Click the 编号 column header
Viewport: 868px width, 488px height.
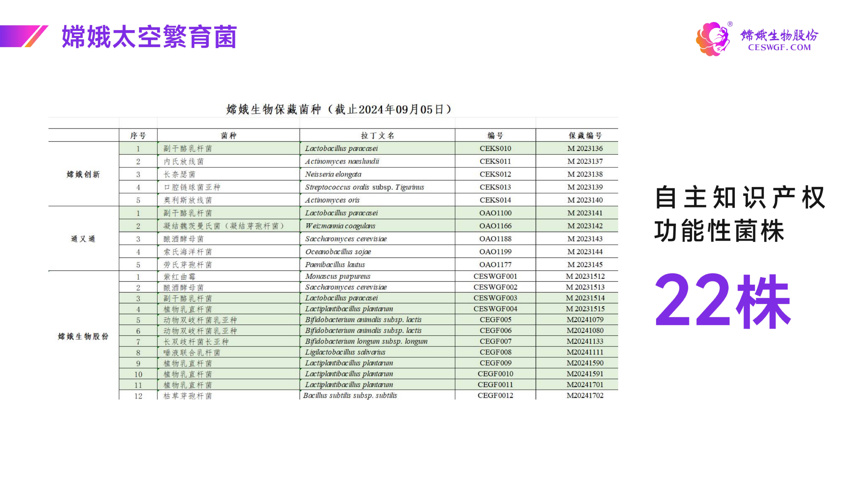click(x=495, y=135)
